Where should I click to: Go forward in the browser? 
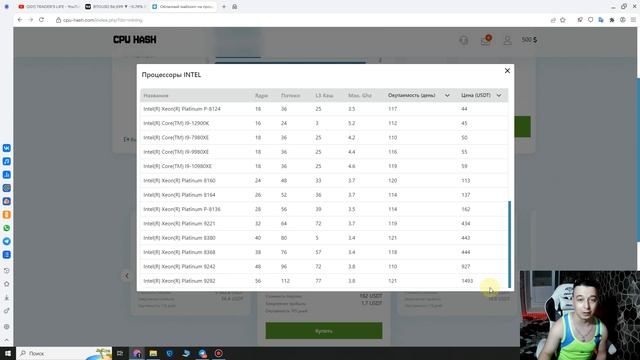[31, 20]
